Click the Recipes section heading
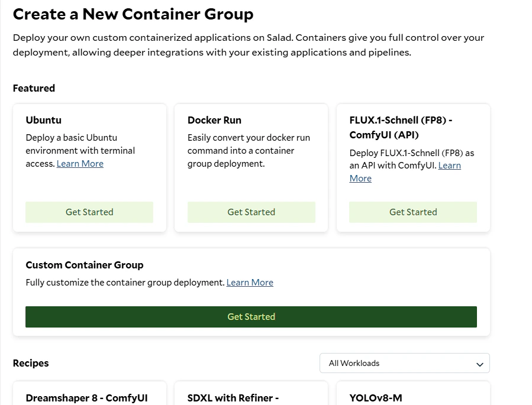This screenshot has height=405, width=532. click(31, 363)
